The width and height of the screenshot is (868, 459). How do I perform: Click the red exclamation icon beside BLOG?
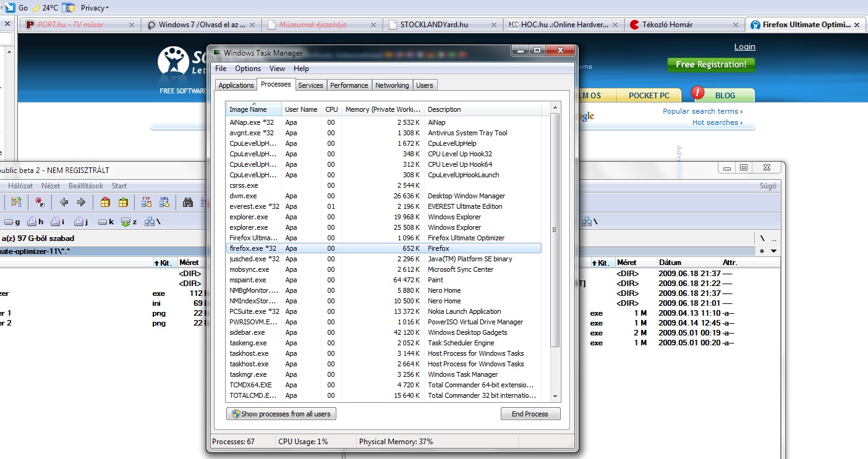697,93
